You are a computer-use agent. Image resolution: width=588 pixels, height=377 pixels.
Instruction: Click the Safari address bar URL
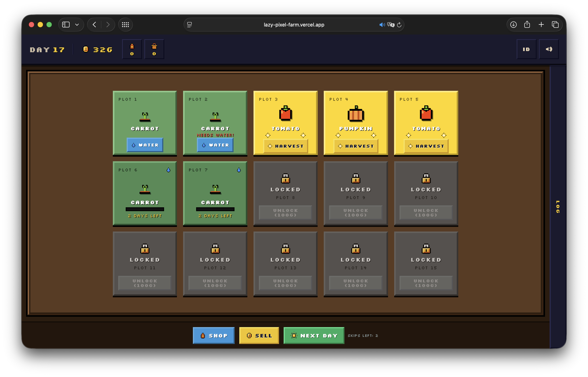click(294, 25)
